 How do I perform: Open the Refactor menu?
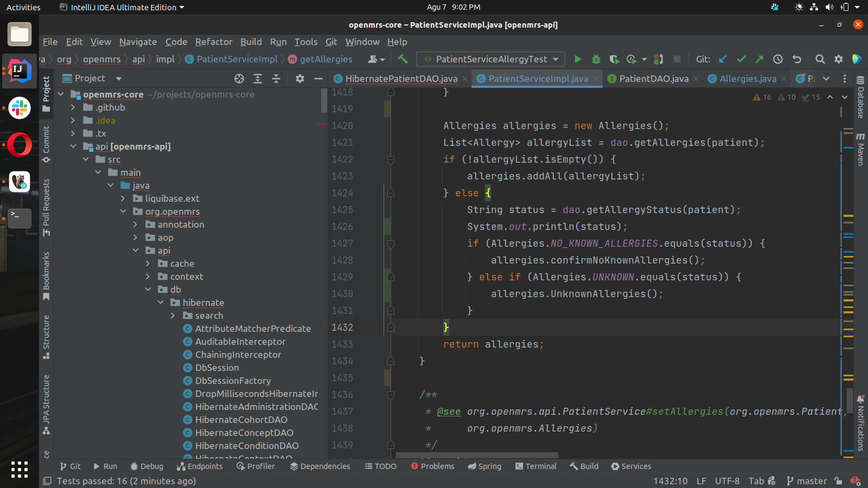(214, 42)
